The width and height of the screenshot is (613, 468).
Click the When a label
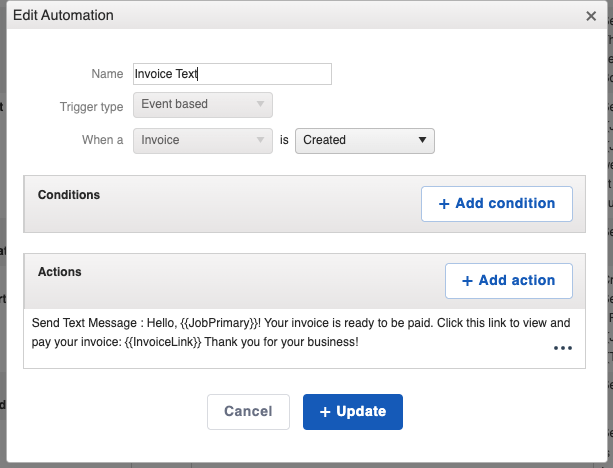[x=102, y=140]
